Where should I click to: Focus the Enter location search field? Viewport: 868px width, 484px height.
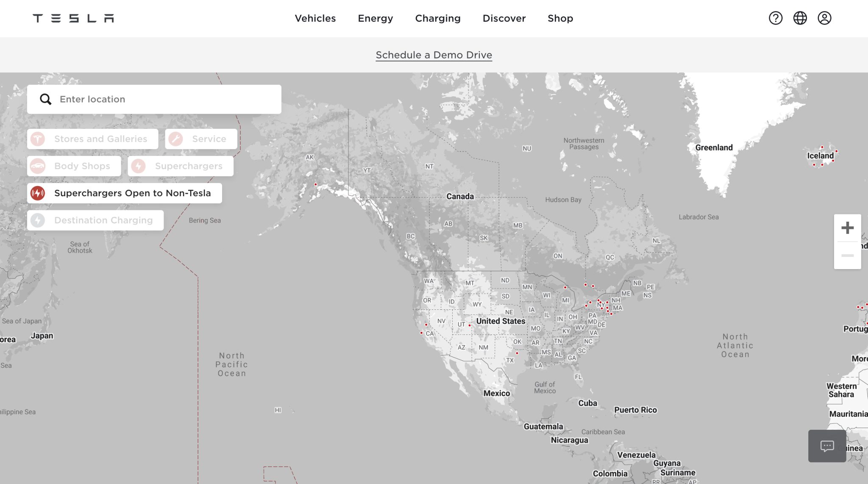[154, 99]
